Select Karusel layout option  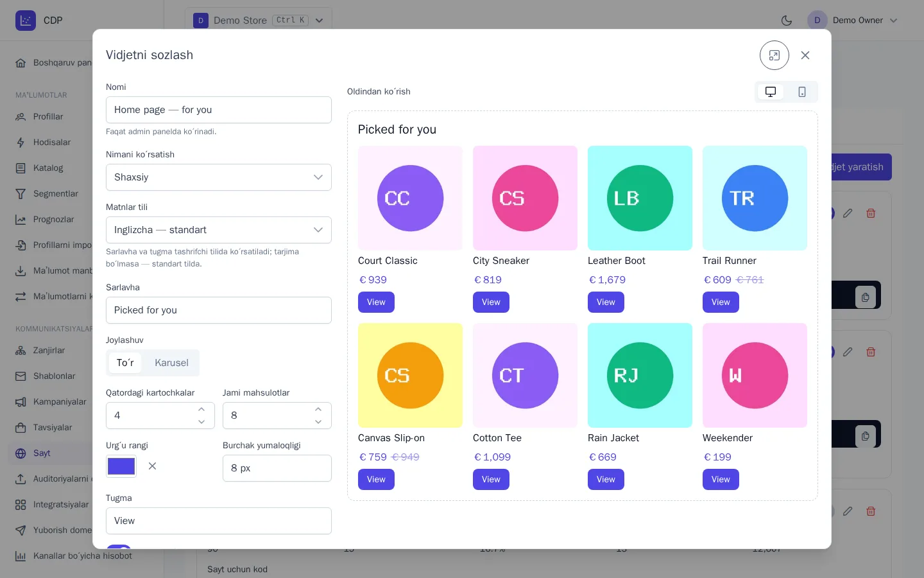[171, 363]
